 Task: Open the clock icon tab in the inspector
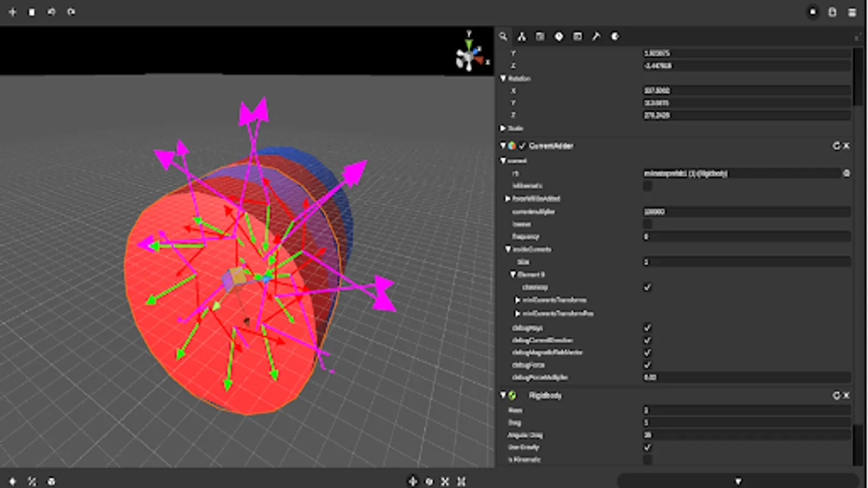click(x=559, y=36)
